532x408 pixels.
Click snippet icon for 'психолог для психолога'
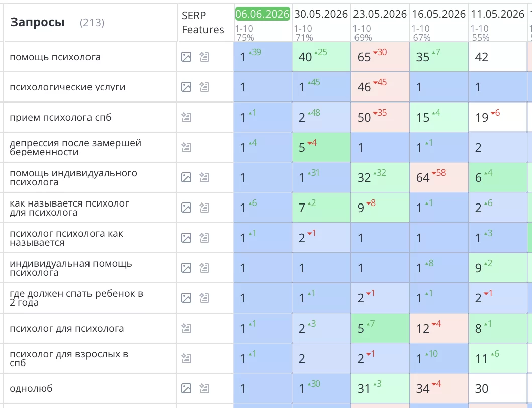tap(186, 328)
